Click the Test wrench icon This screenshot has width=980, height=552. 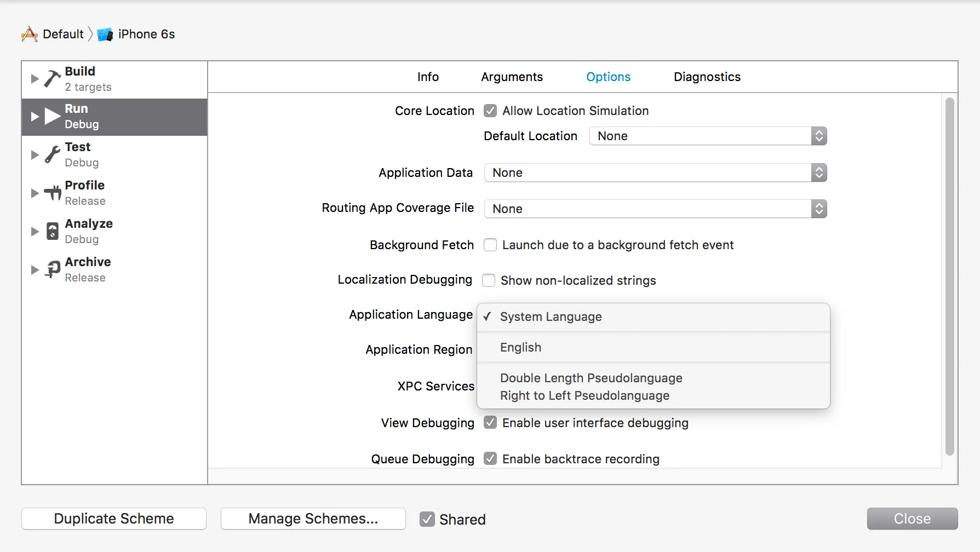[52, 155]
